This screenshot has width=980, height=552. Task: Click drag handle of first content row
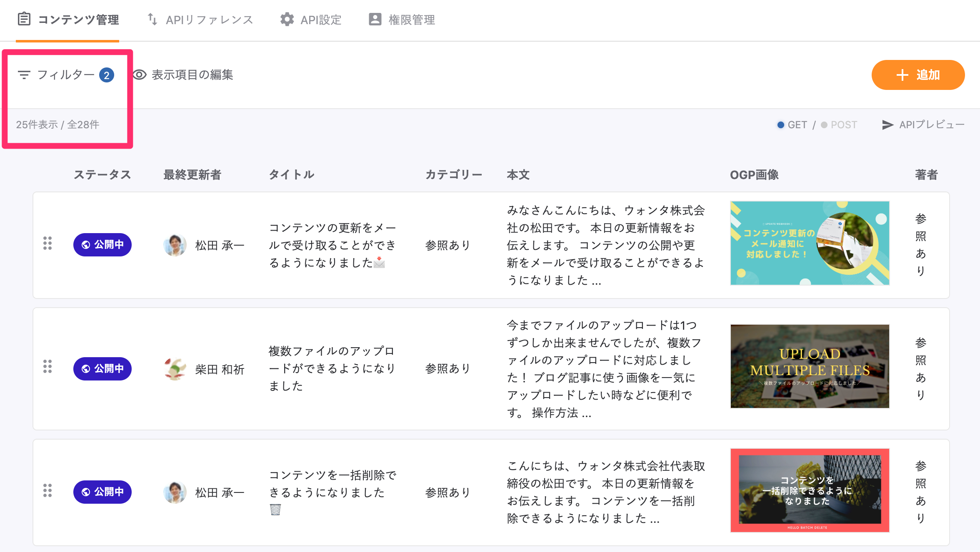pyautogui.click(x=47, y=244)
